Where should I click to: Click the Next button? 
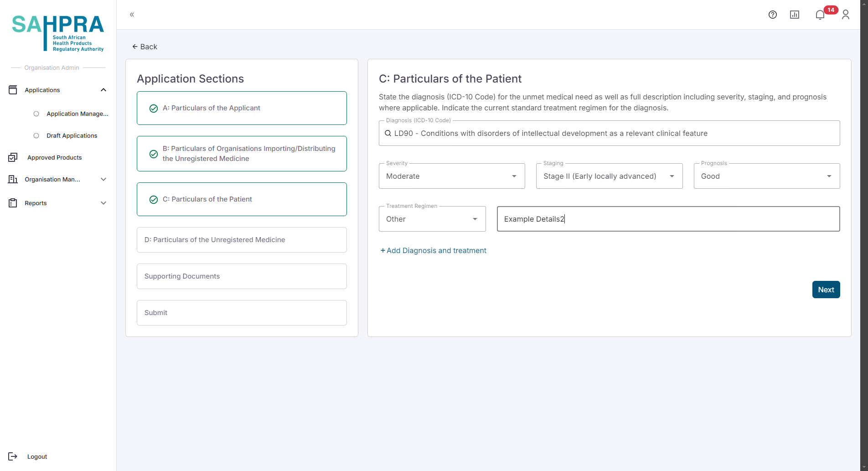826,290
